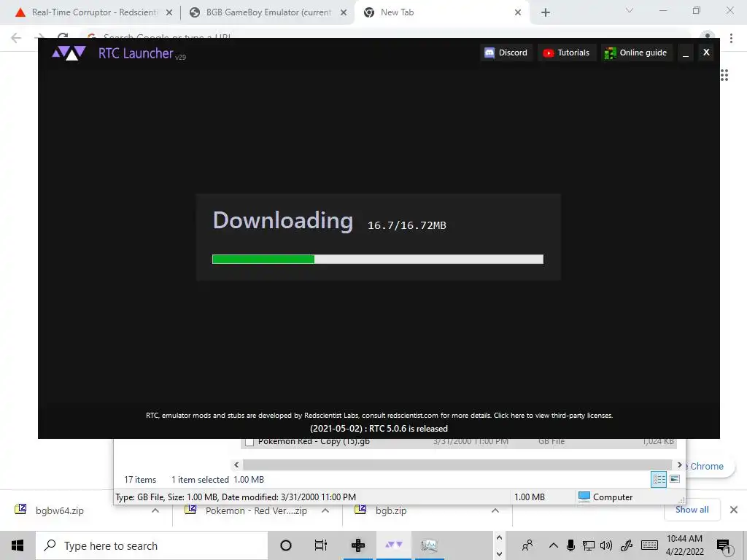
Task: Open Task View on the taskbar
Action: [321, 545]
